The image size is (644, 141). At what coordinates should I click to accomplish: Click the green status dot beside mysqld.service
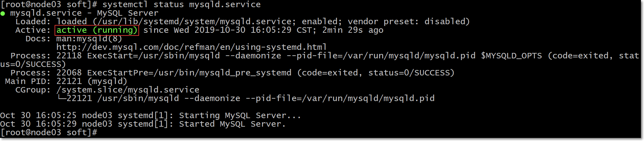(x=3, y=14)
